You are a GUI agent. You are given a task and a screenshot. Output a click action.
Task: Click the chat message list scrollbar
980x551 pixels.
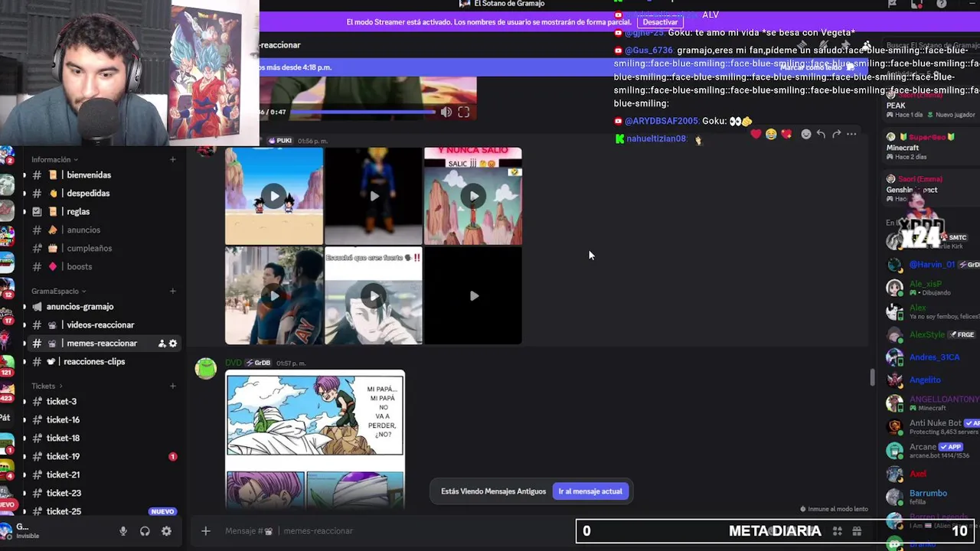point(872,377)
